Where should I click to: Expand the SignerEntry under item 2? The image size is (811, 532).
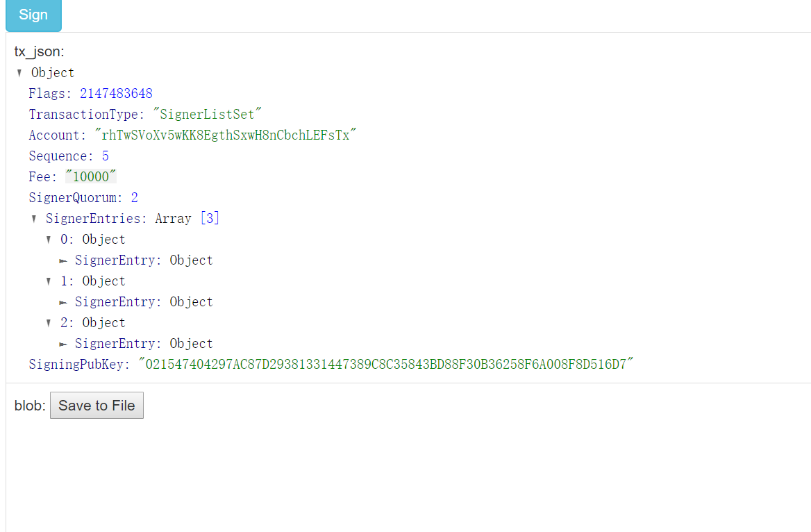coord(65,343)
